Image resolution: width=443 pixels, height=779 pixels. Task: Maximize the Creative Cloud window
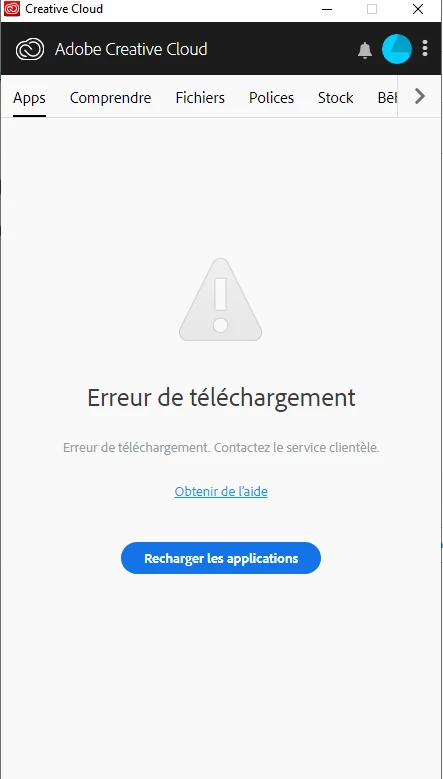click(x=372, y=9)
